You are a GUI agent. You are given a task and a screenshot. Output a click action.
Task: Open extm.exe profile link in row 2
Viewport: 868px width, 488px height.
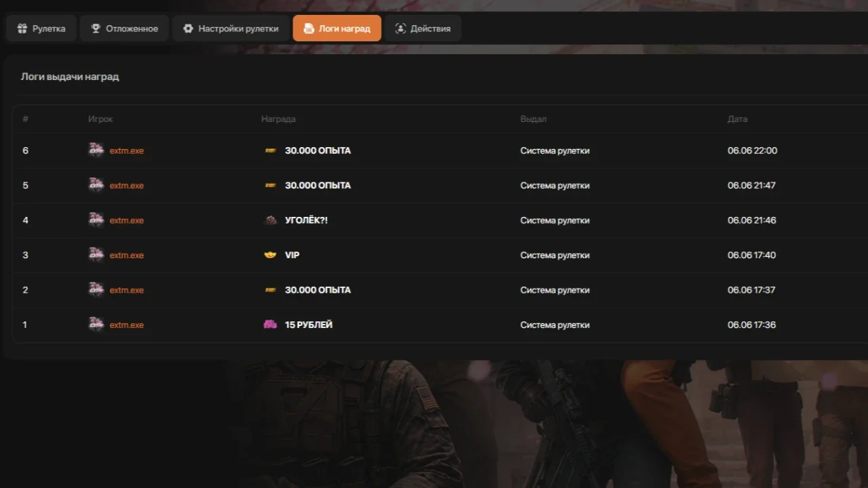[x=127, y=289]
